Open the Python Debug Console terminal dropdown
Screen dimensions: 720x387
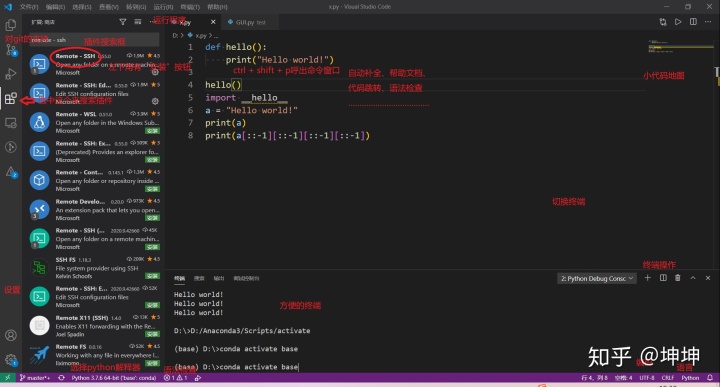point(596,278)
